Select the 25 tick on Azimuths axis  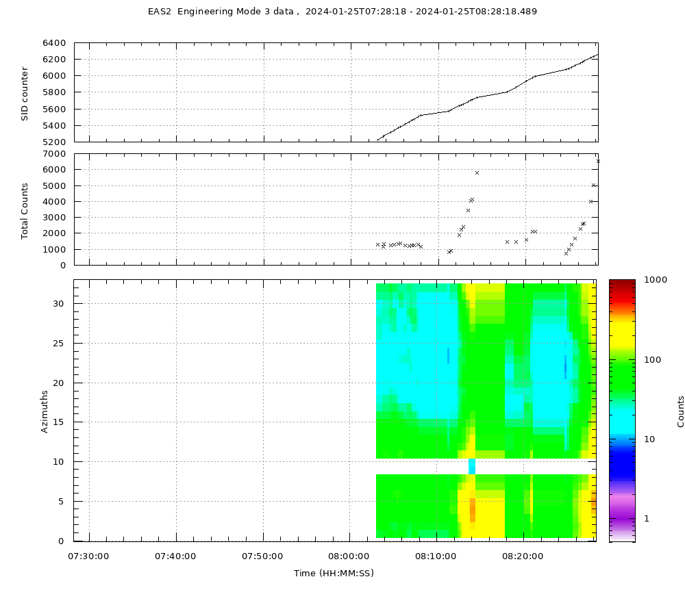click(x=58, y=343)
